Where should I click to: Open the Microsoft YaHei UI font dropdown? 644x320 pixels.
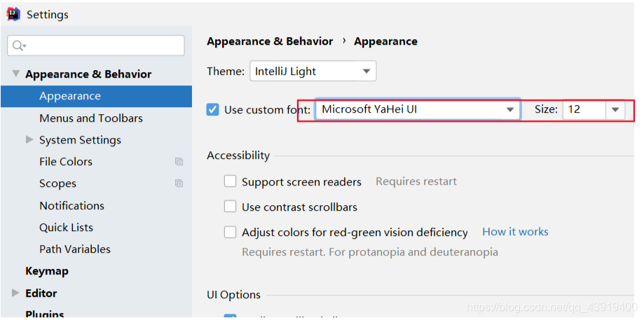(x=418, y=110)
